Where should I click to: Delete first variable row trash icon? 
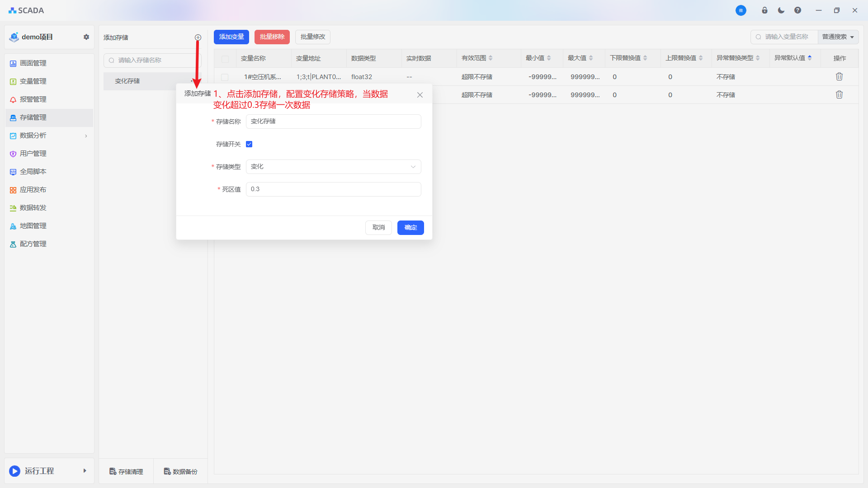click(x=839, y=77)
